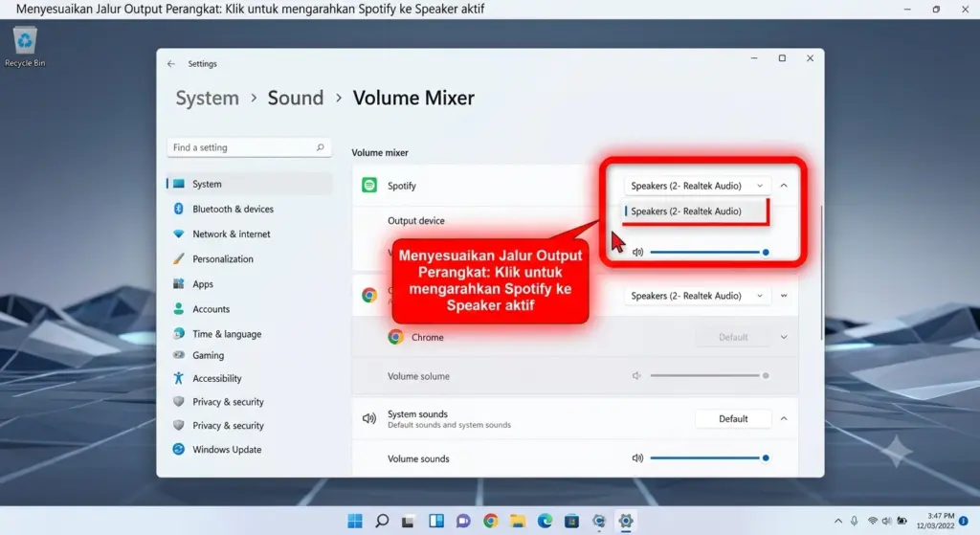
Task: Open taskbar Search magnifier
Action: click(x=382, y=521)
